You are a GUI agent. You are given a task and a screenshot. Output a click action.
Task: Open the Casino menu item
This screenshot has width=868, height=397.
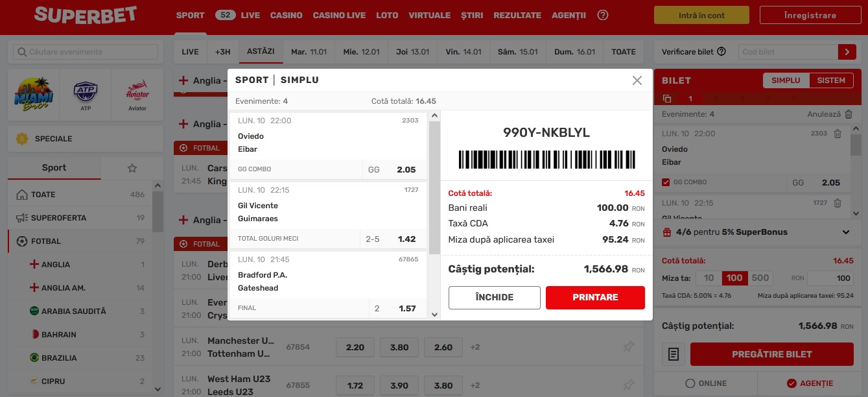coord(287,15)
